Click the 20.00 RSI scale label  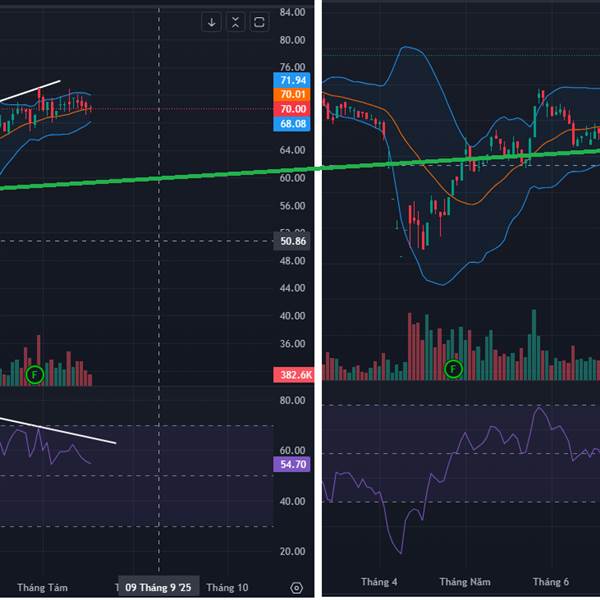click(x=292, y=551)
